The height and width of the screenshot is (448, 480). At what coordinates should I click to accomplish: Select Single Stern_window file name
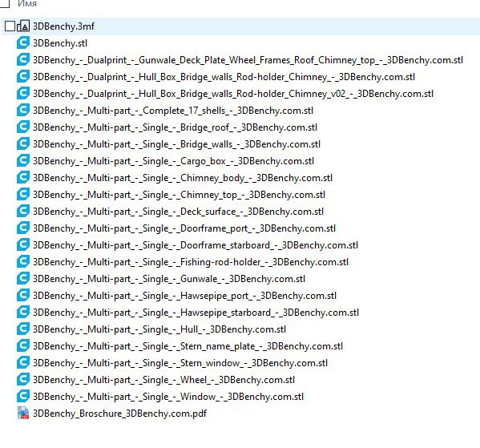click(180, 363)
